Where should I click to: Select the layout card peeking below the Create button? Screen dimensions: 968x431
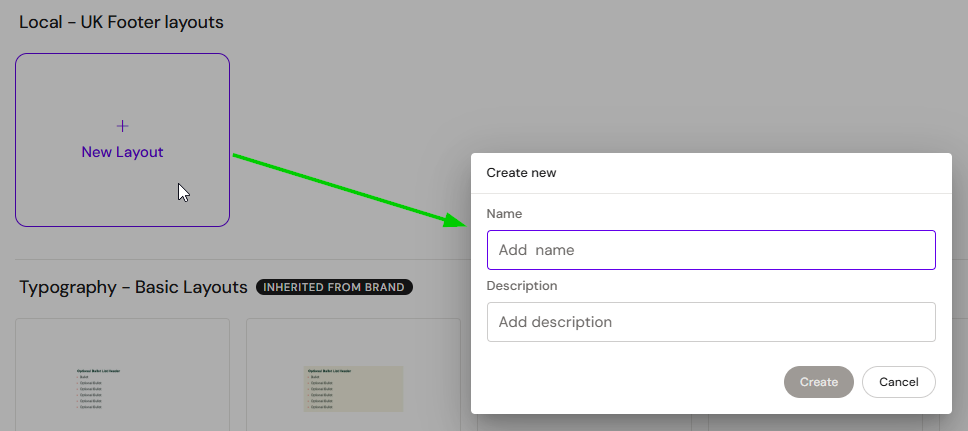[815, 422]
